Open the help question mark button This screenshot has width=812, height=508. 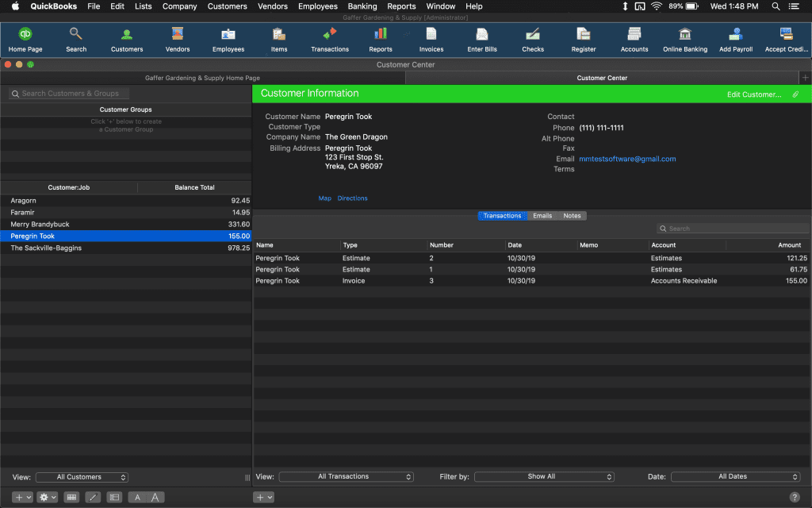tap(795, 497)
